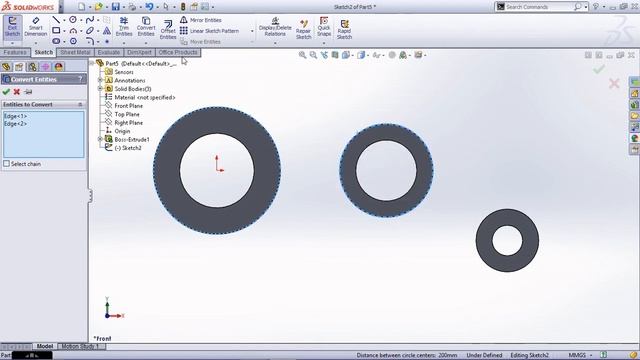Image resolution: width=640 pixels, height=360 pixels.
Task: Select Sketch2 in the feature tree
Action: click(x=123, y=148)
